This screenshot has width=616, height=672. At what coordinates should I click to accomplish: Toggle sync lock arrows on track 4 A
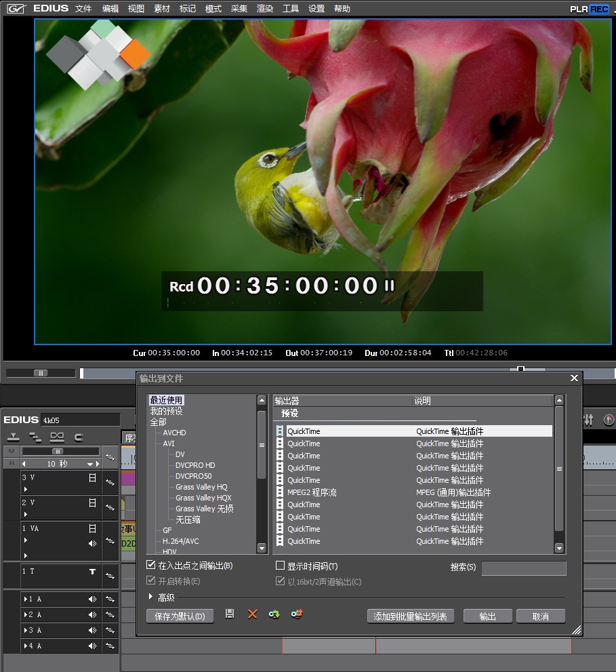110,646
